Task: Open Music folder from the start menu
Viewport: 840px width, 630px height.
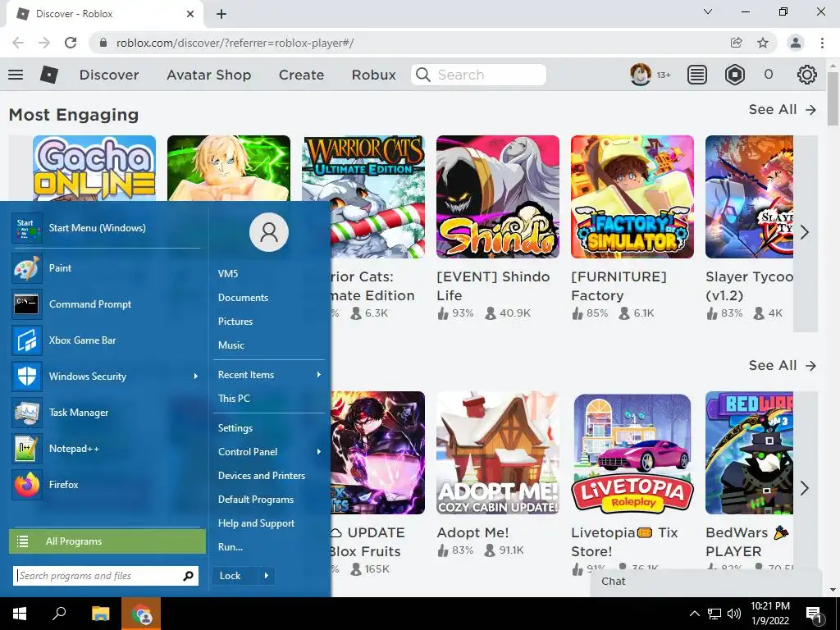Action: click(x=231, y=345)
